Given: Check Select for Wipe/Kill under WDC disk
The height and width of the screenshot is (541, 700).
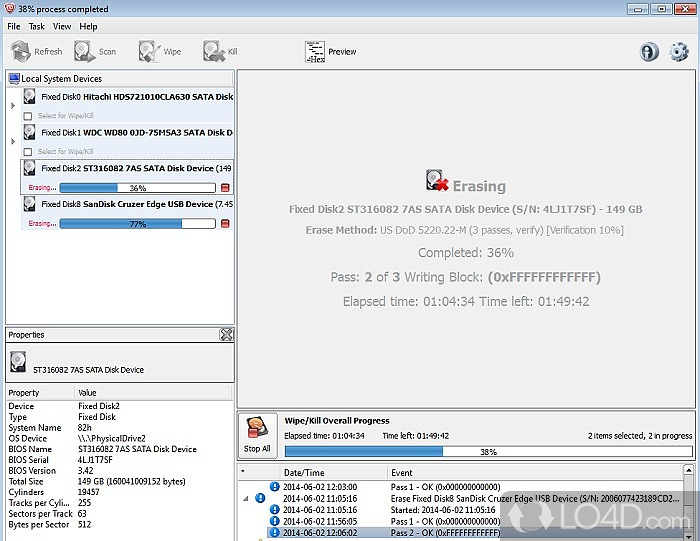Looking at the screenshot, I should pos(28,151).
